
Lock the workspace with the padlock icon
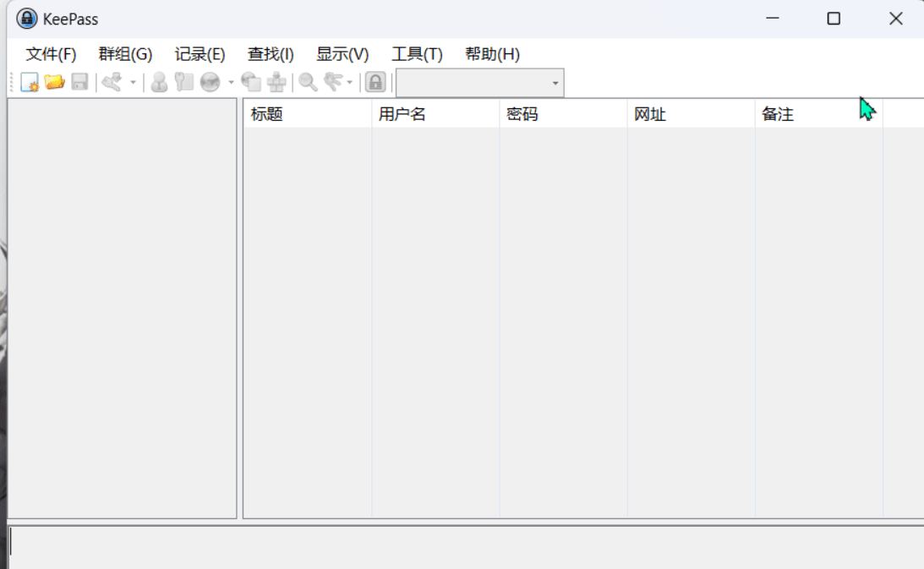tap(375, 82)
